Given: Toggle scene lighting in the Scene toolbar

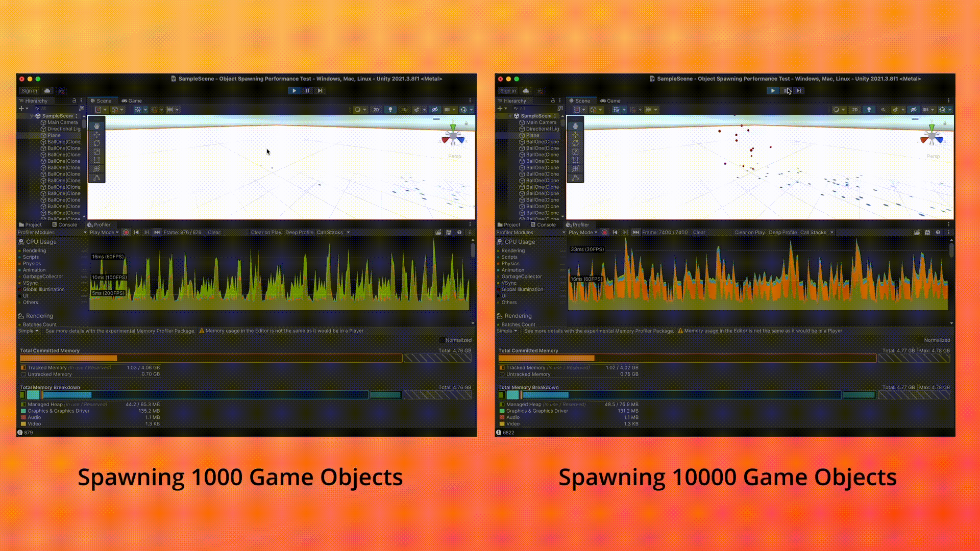Looking at the screenshot, I should click(x=391, y=109).
